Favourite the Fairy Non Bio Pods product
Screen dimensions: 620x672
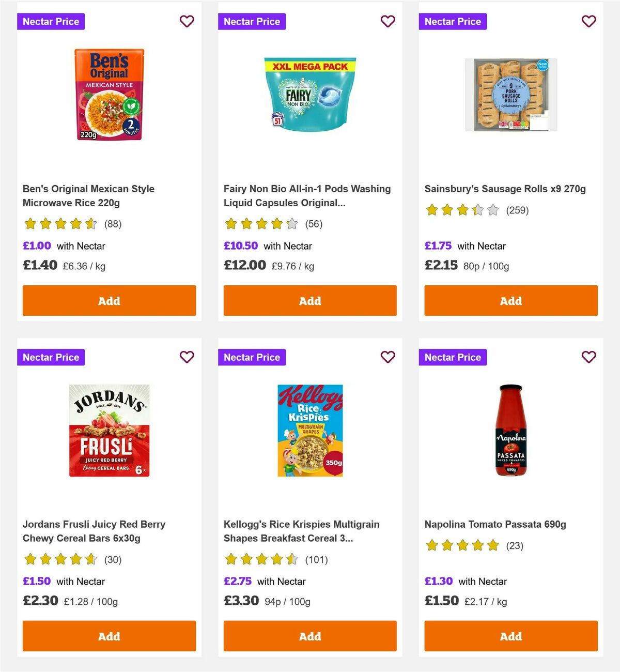click(388, 21)
